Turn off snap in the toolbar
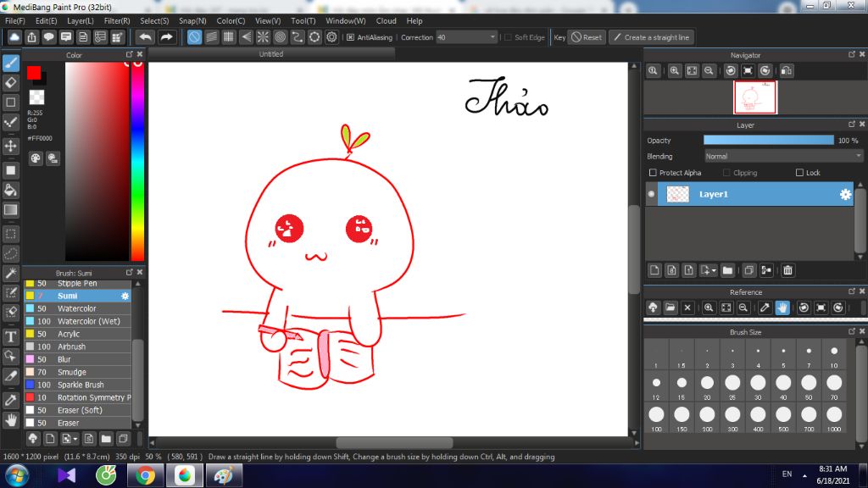This screenshot has height=488, width=868. [194, 37]
